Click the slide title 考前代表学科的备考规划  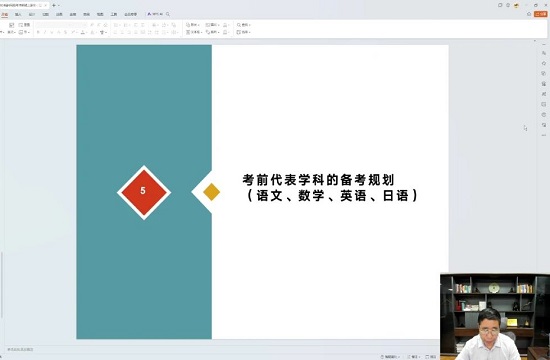pyautogui.click(x=318, y=180)
